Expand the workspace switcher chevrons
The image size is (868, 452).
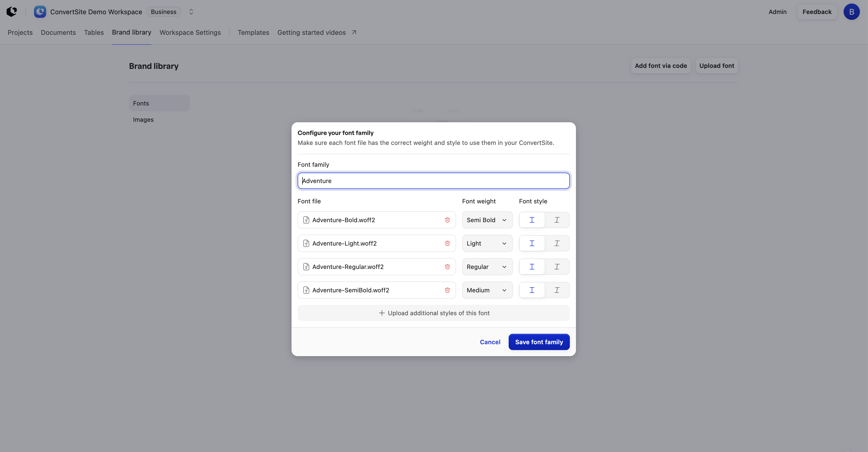tap(191, 12)
